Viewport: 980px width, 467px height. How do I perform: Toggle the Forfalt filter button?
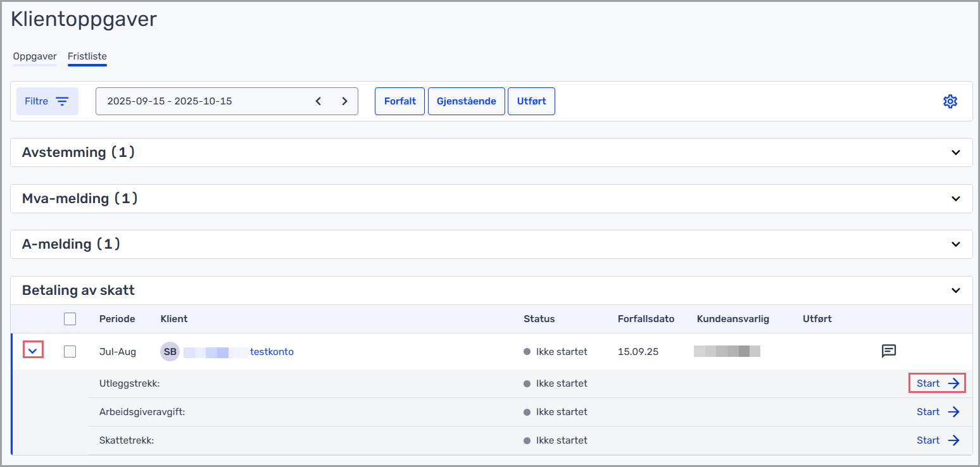(399, 101)
